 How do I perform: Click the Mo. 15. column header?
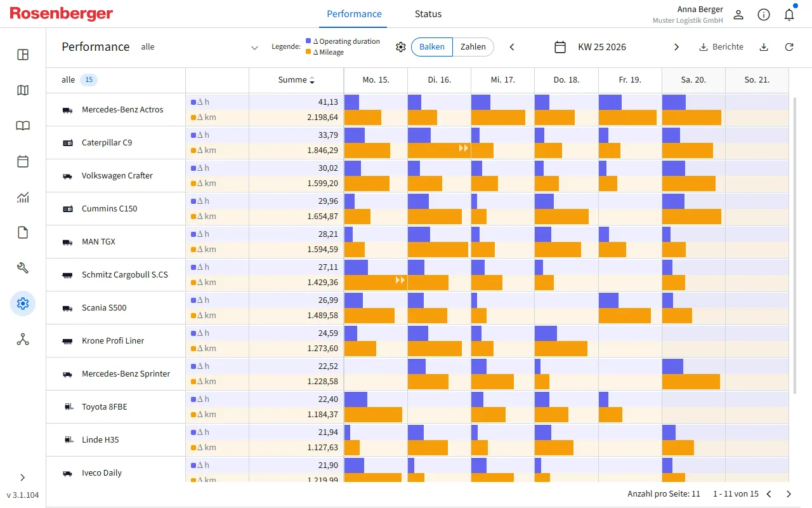tap(376, 80)
